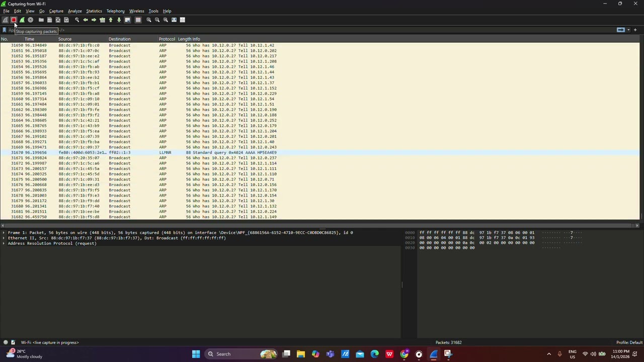This screenshot has height=362, width=644.
Task: Click Go to specified packet icon
Action: click(102, 20)
